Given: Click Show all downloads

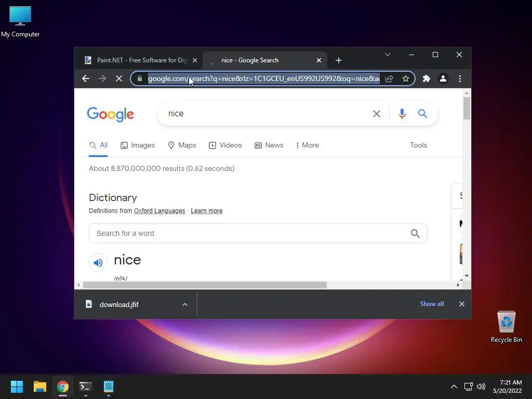Looking at the screenshot, I should point(432,304).
